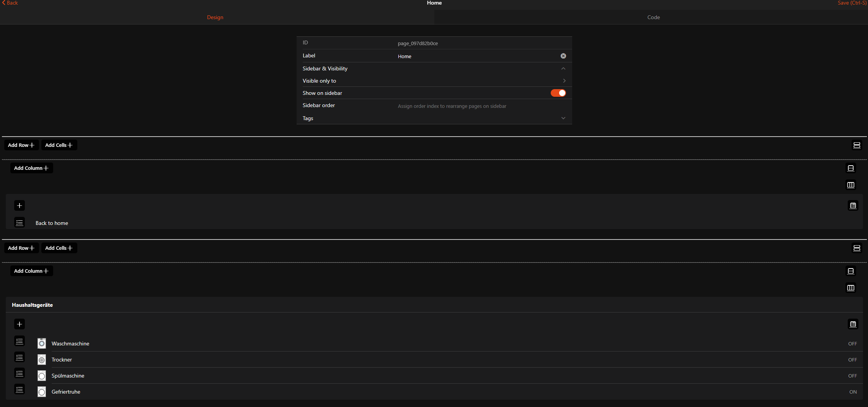Open list card menu above Back to home
Viewport: 868px width, 407px height.
(x=853, y=206)
